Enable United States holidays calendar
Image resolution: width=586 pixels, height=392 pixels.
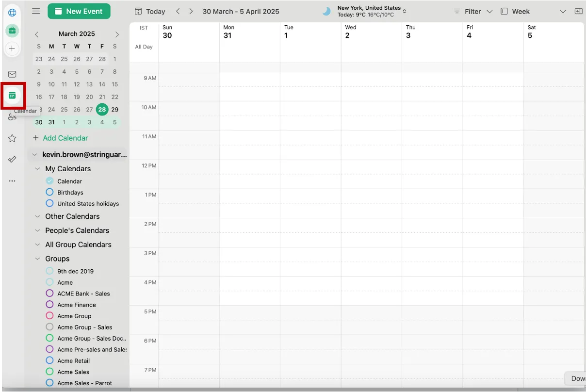(49, 203)
